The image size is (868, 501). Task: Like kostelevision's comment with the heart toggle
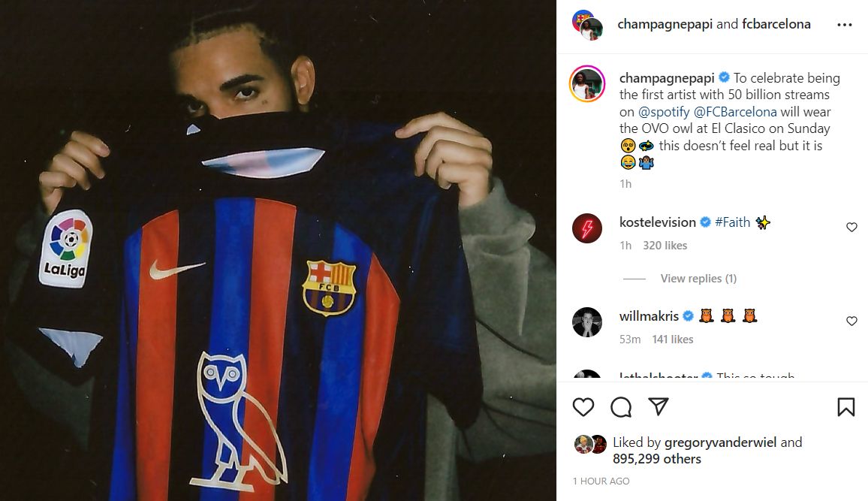point(851,227)
